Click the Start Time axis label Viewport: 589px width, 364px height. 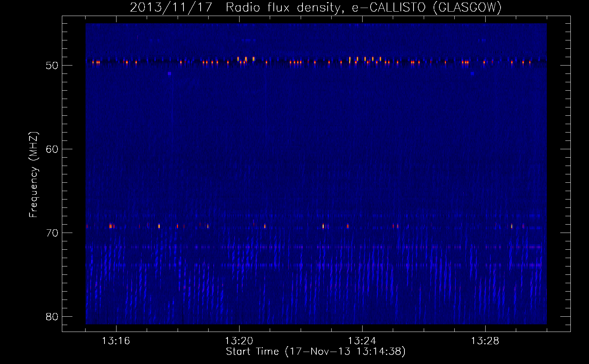316,352
